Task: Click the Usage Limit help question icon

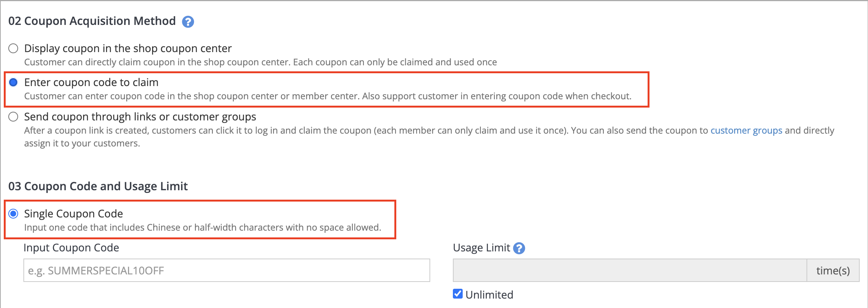Action: (519, 248)
